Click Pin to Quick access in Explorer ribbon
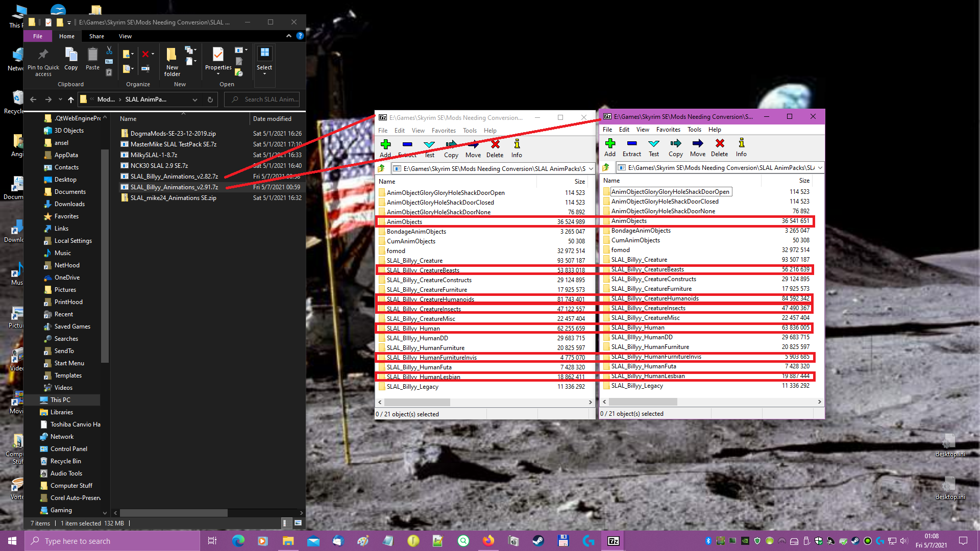Image resolution: width=980 pixels, height=551 pixels. tap(43, 62)
